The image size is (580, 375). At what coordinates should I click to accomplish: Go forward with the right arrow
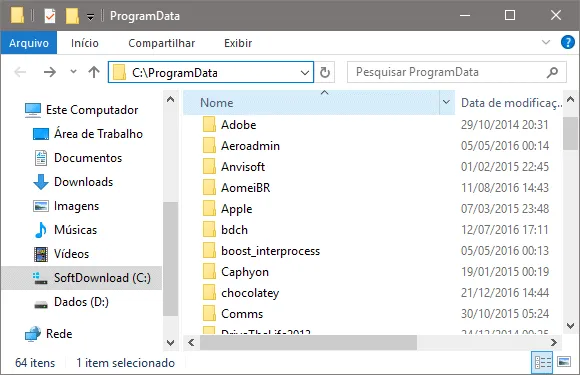(x=50, y=72)
